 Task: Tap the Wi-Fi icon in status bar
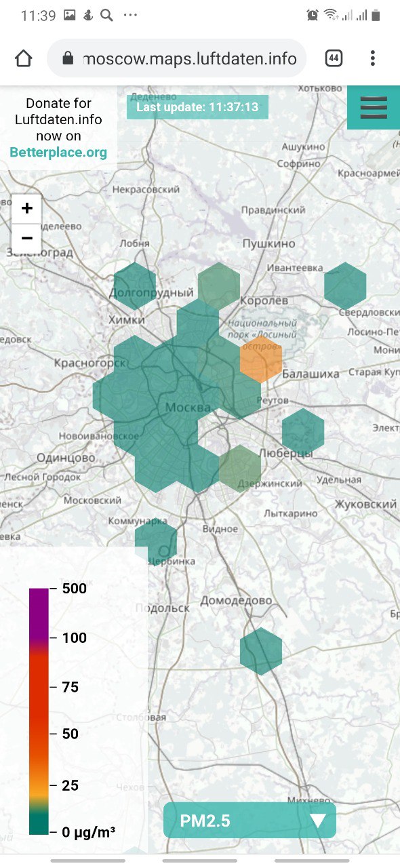point(331,15)
